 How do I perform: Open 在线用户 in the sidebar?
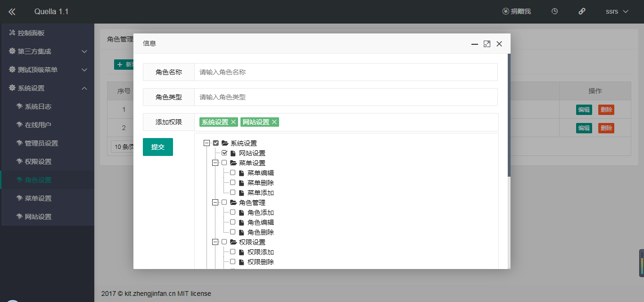47,125
